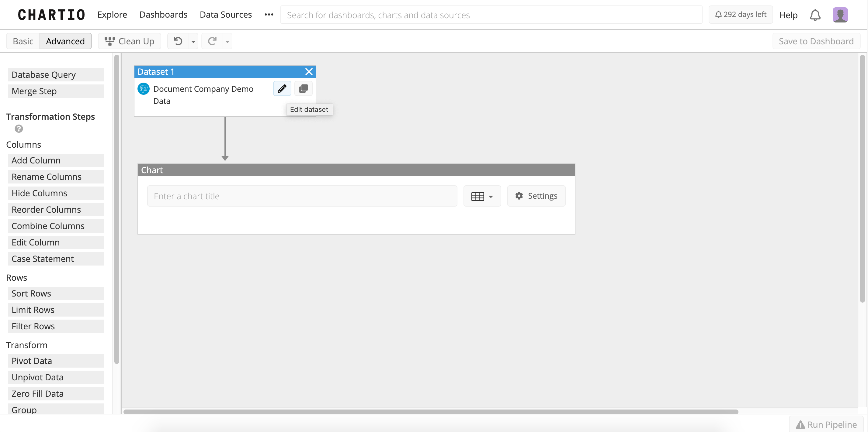Select Hide Columns step
Screen dimensions: 868x432
coord(56,193)
